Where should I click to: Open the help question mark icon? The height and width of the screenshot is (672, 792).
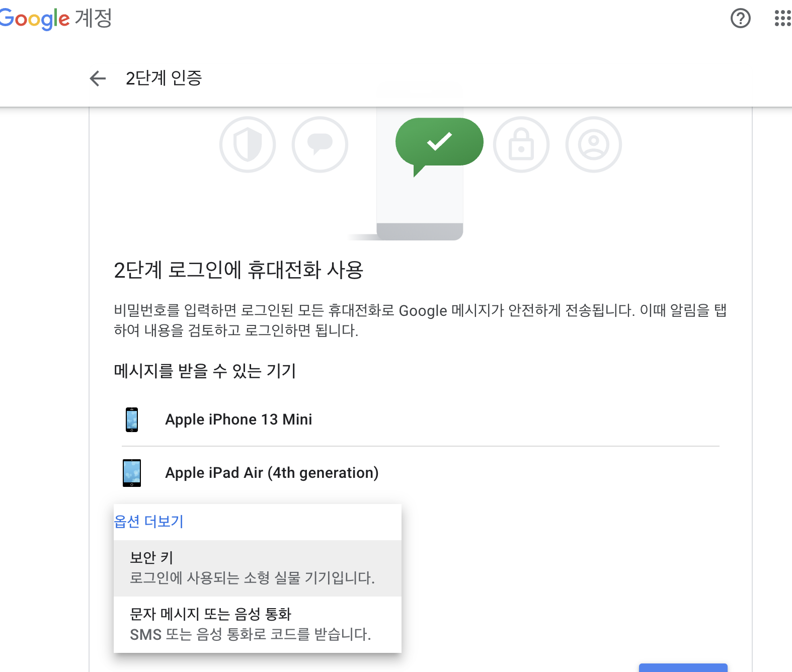pos(740,19)
